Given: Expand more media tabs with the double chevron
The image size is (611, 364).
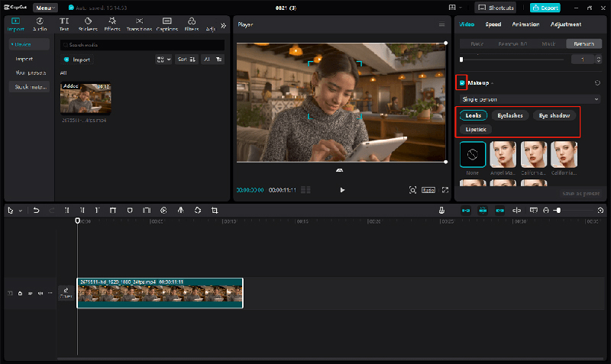Looking at the screenshot, I should pyautogui.click(x=223, y=24).
